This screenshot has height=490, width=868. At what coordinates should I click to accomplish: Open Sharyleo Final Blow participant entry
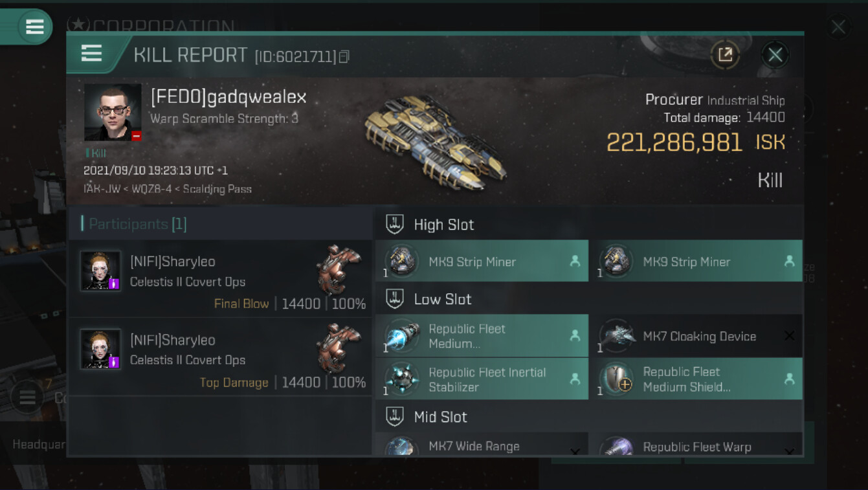tap(220, 279)
